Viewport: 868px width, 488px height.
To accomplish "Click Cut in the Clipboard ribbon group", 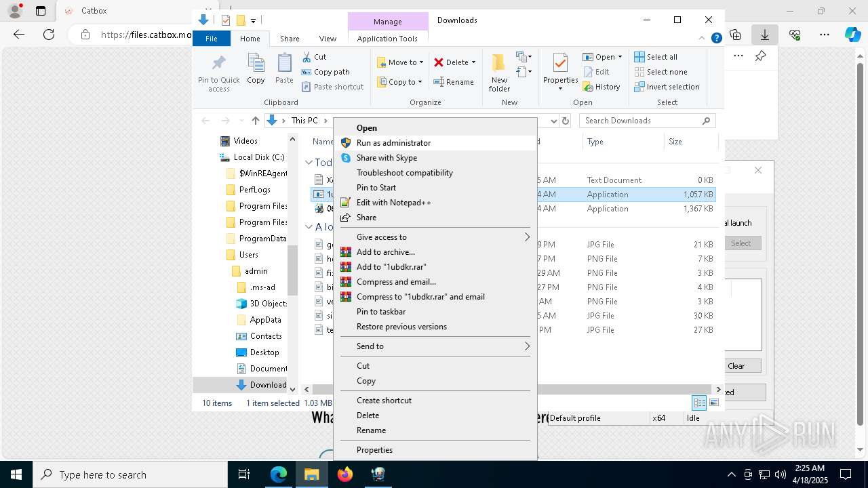I will 314,57.
